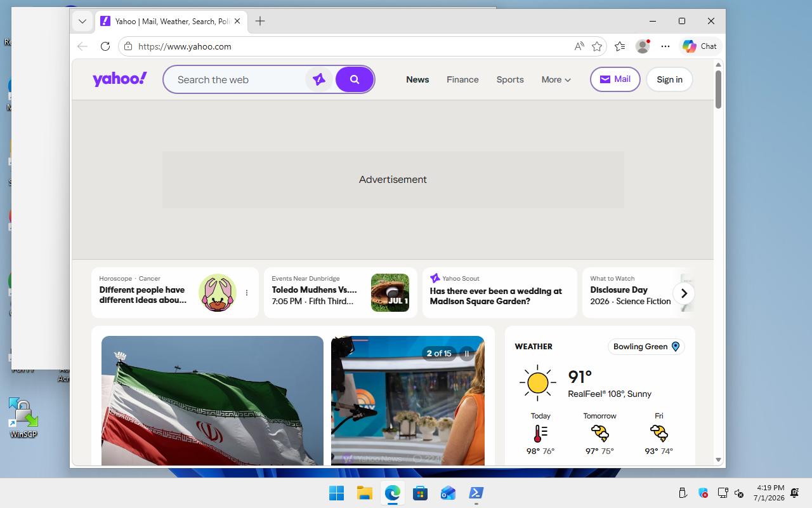Pause the 2 of 15 story slideshow
This screenshot has width=812, height=508.
click(467, 354)
